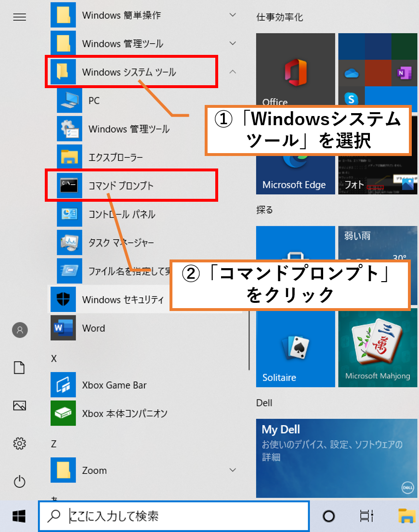Open the hamburger menu icon
The width and height of the screenshot is (419, 532).
pos(19,17)
